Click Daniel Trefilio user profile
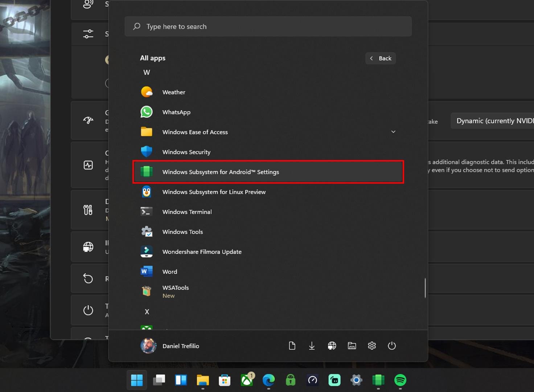This screenshot has width=534, height=392. pyautogui.click(x=170, y=346)
